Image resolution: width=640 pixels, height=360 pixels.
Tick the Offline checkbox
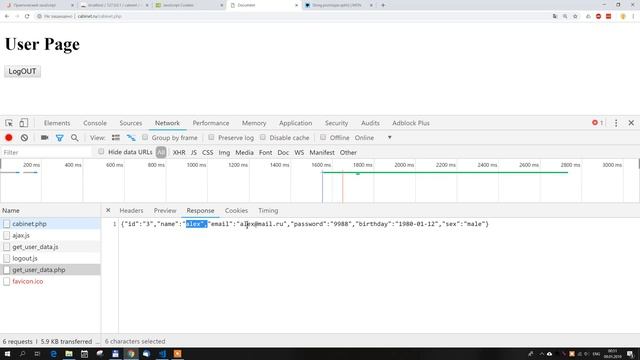[323, 138]
